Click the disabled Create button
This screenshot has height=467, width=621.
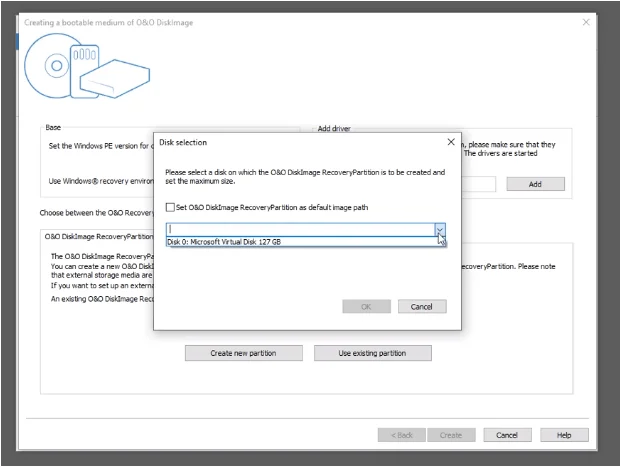pos(451,435)
